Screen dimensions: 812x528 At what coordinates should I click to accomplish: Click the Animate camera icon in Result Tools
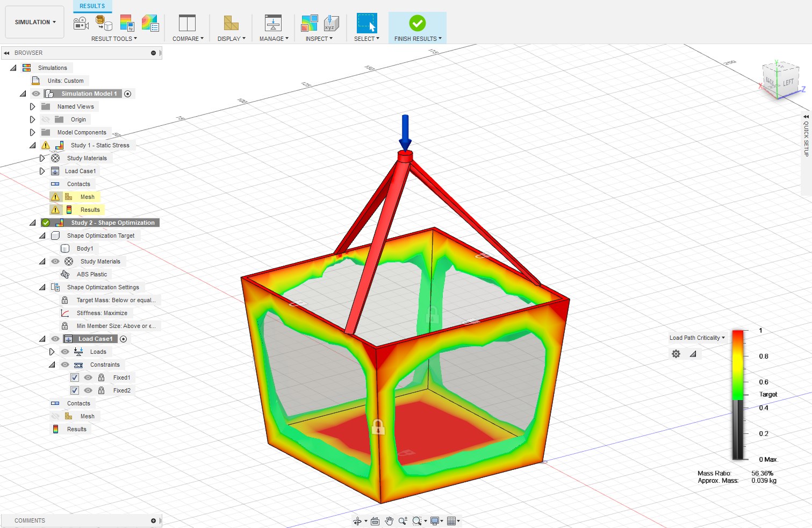pos(81,23)
